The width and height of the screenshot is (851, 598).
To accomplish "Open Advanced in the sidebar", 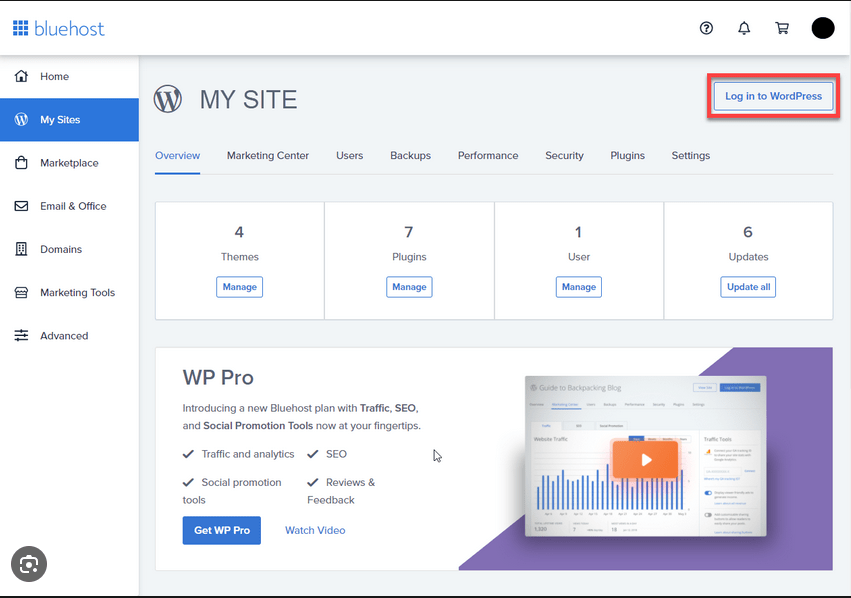I will [x=69, y=336].
